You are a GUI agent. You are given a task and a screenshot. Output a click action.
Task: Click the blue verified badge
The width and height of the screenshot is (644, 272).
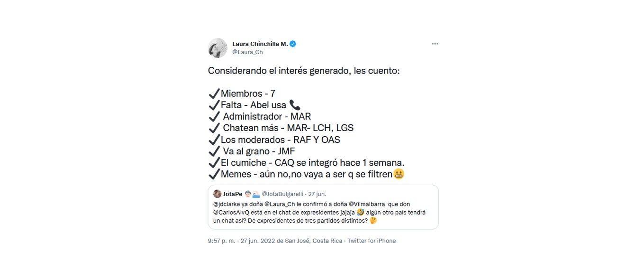(x=293, y=44)
